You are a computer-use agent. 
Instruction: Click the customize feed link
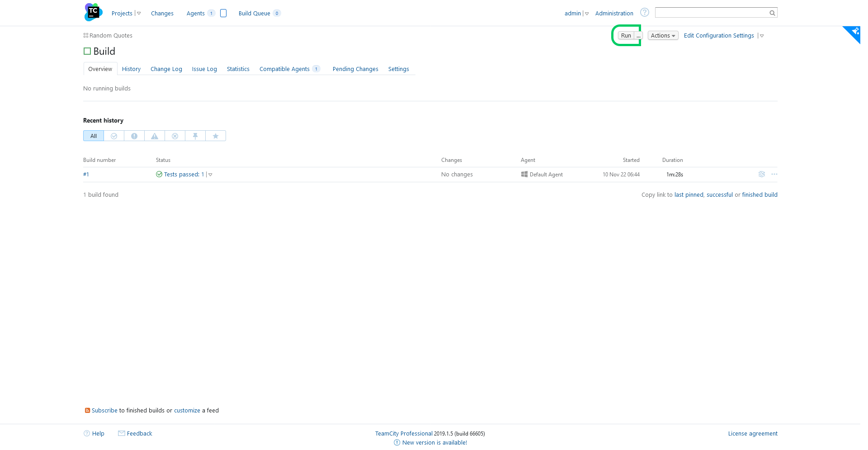[x=187, y=410]
